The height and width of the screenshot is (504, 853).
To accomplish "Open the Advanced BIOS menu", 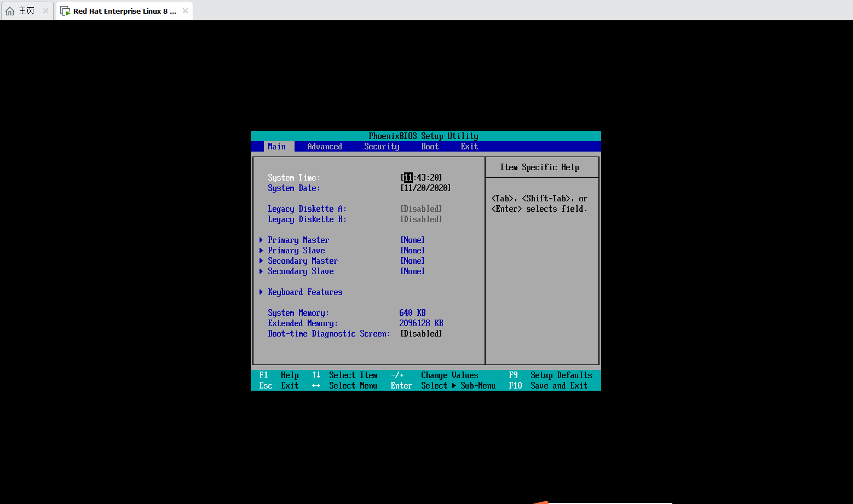I will (325, 147).
